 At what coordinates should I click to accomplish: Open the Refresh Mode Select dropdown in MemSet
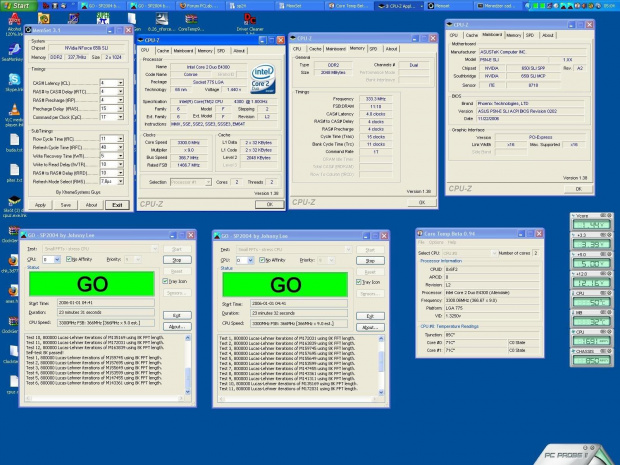coord(120,181)
